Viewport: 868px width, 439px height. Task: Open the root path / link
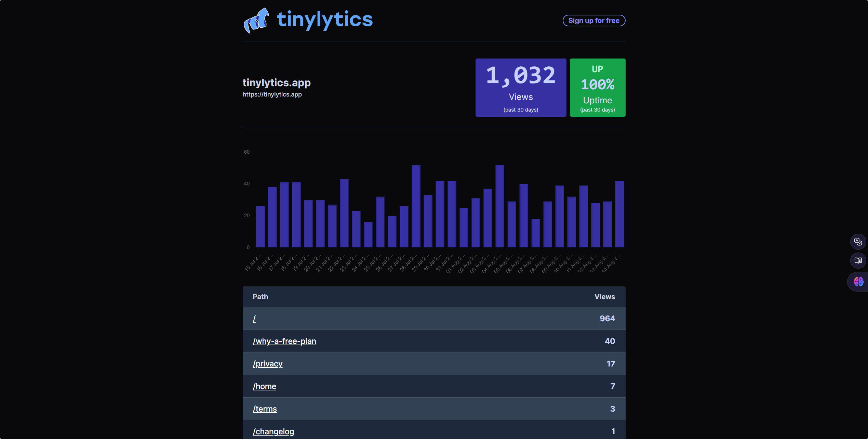[254, 319]
